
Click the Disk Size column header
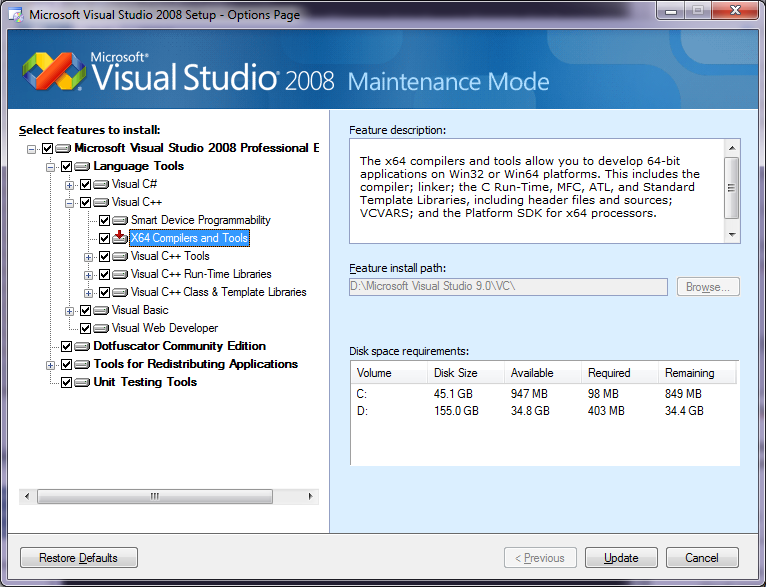pos(466,373)
